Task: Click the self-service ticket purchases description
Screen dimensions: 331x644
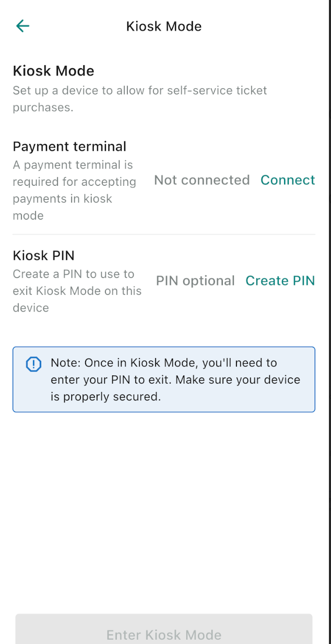Action: point(139,91)
